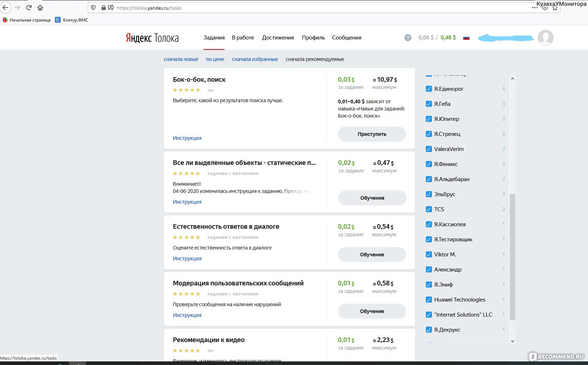588x365 pixels.
Task: Open Контур.ФМС bookmark
Action: pyautogui.click(x=72, y=20)
